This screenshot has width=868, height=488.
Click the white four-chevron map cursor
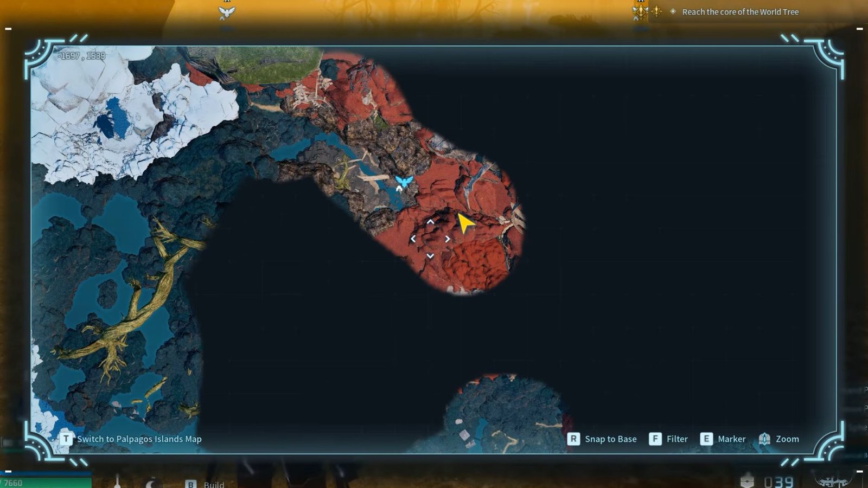pyautogui.click(x=430, y=239)
